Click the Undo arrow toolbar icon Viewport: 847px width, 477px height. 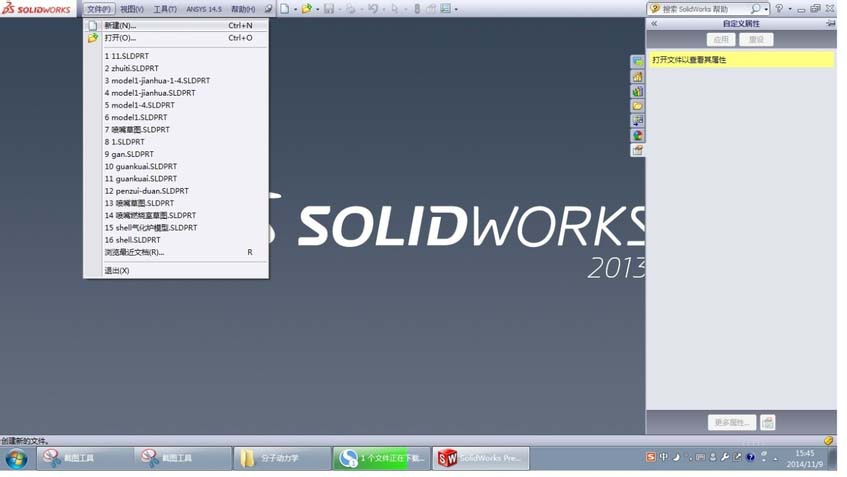tap(373, 9)
